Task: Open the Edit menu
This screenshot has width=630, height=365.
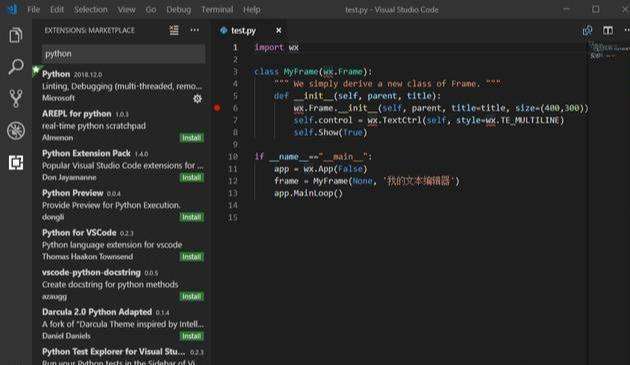Action: [x=57, y=10]
